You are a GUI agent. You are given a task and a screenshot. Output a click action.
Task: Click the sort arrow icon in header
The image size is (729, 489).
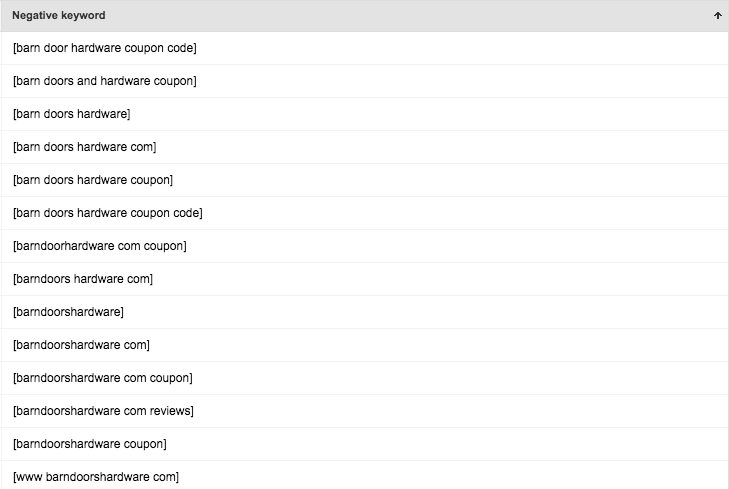point(717,15)
